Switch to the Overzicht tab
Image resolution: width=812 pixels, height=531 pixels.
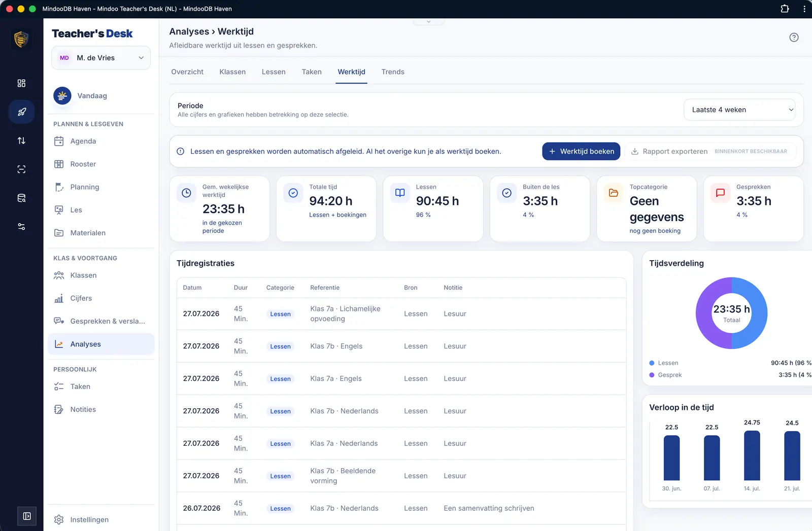187,72
